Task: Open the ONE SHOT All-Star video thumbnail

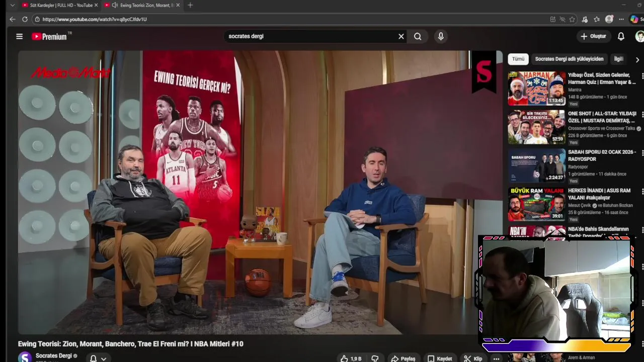Action: point(536,127)
